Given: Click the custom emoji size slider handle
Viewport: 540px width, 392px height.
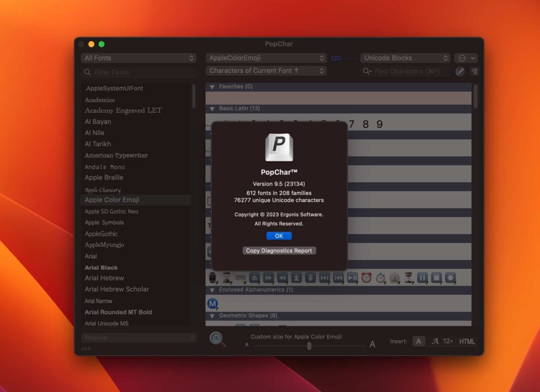Looking at the screenshot, I should coord(309,346).
